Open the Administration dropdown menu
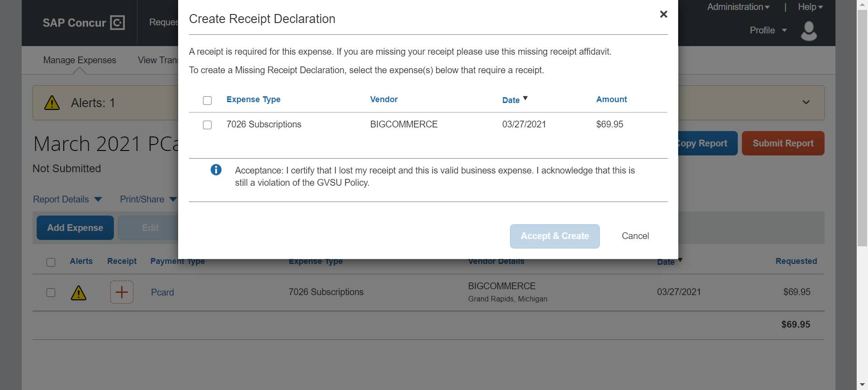The image size is (868, 390). point(738,7)
